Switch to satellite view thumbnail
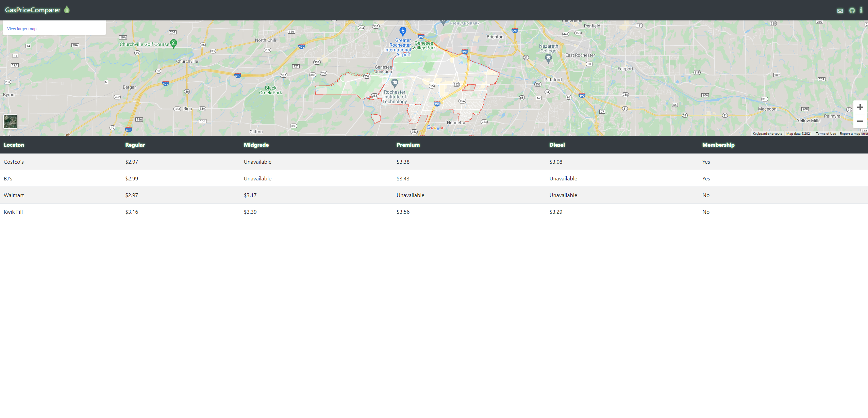Viewport: 868px width, 418px height. [x=10, y=122]
